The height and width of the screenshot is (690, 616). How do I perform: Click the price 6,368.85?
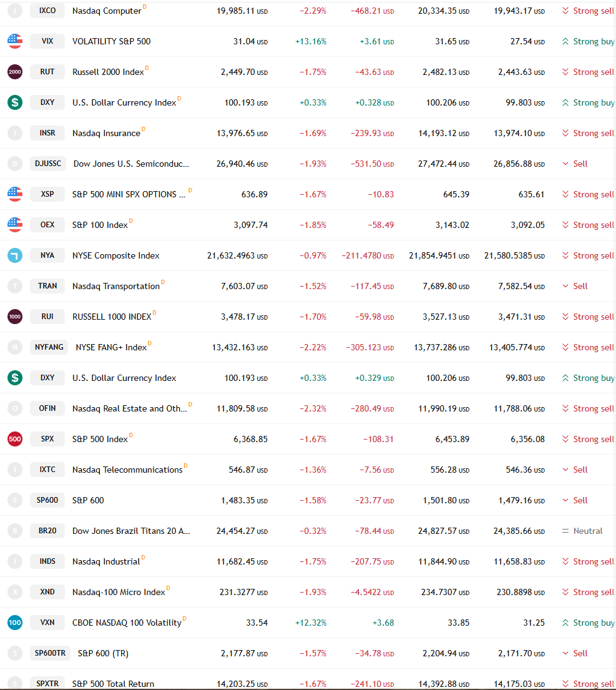click(251, 439)
